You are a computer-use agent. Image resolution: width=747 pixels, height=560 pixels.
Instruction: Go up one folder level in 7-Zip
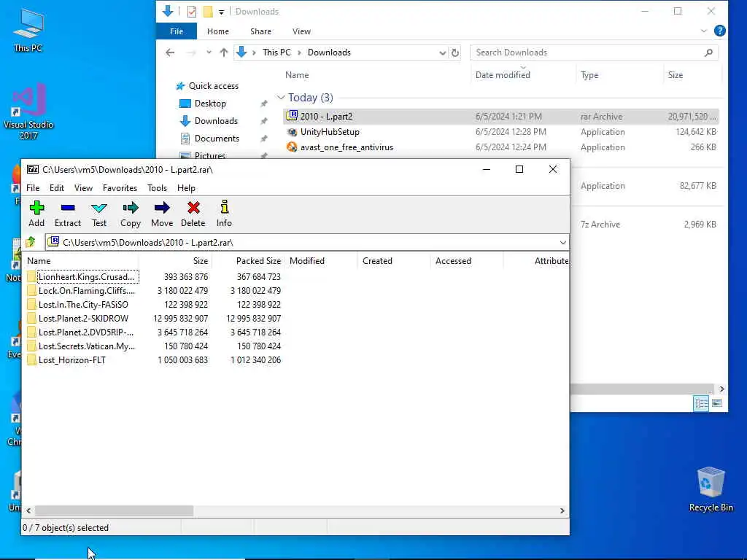click(31, 242)
